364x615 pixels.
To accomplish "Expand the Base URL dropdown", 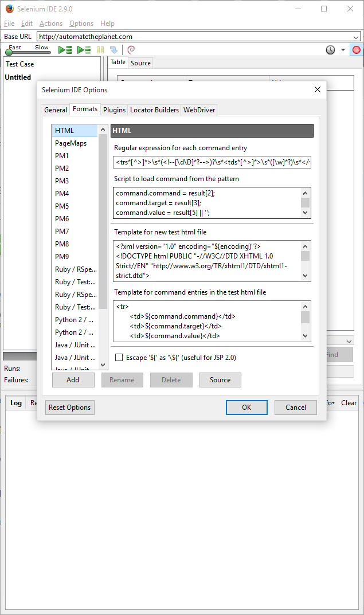I will [356, 37].
